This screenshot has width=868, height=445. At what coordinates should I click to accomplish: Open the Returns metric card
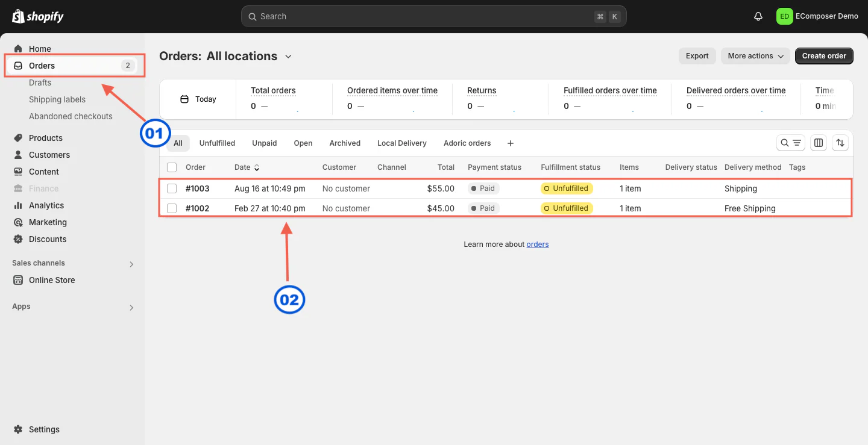(502, 99)
